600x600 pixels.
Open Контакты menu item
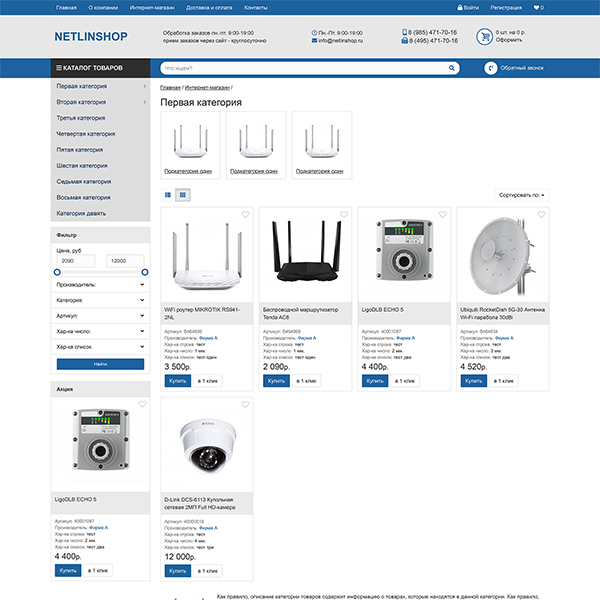(x=256, y=8)
